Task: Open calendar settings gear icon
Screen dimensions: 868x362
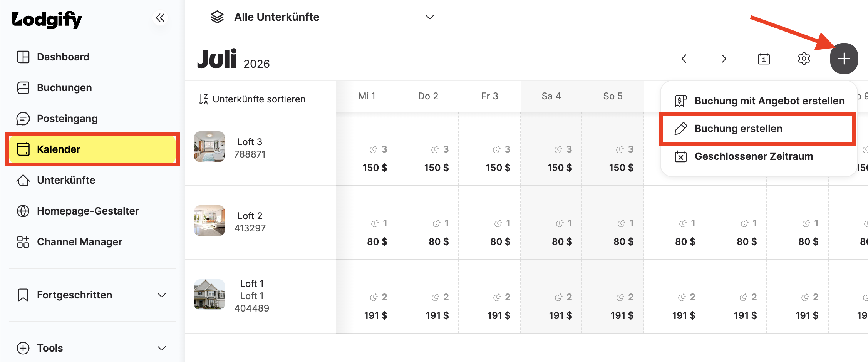Action: pyautogui.click(x=804, y=59)
